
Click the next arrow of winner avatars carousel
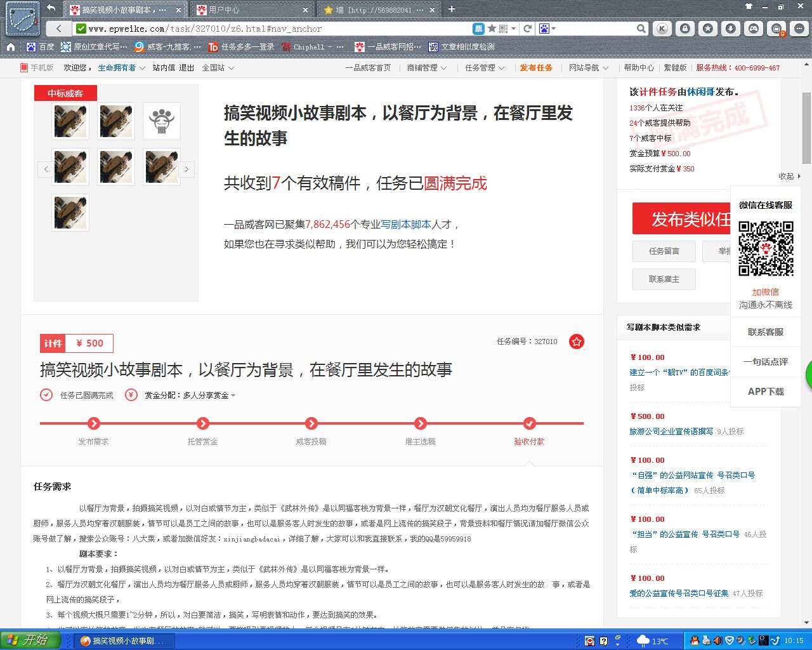coord(187,169)
